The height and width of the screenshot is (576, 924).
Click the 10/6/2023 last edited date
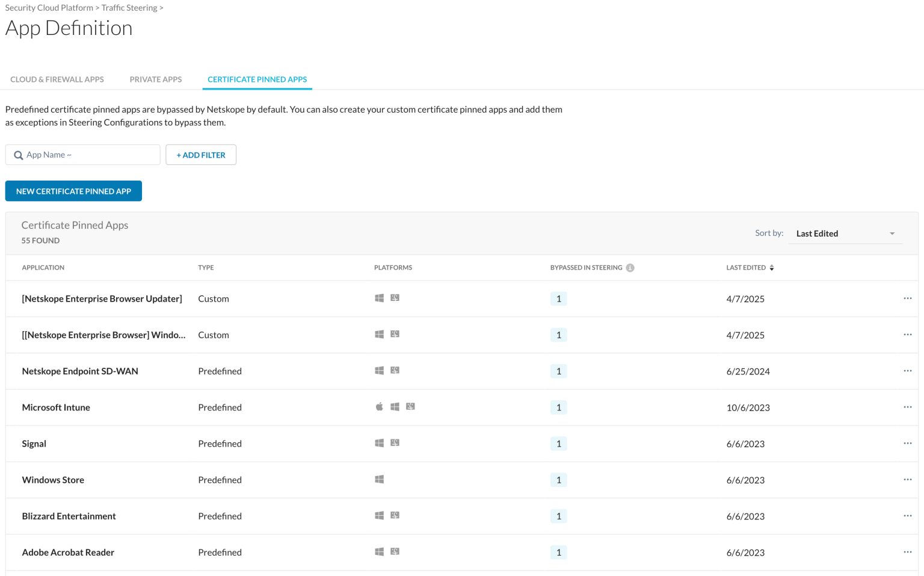748,407
